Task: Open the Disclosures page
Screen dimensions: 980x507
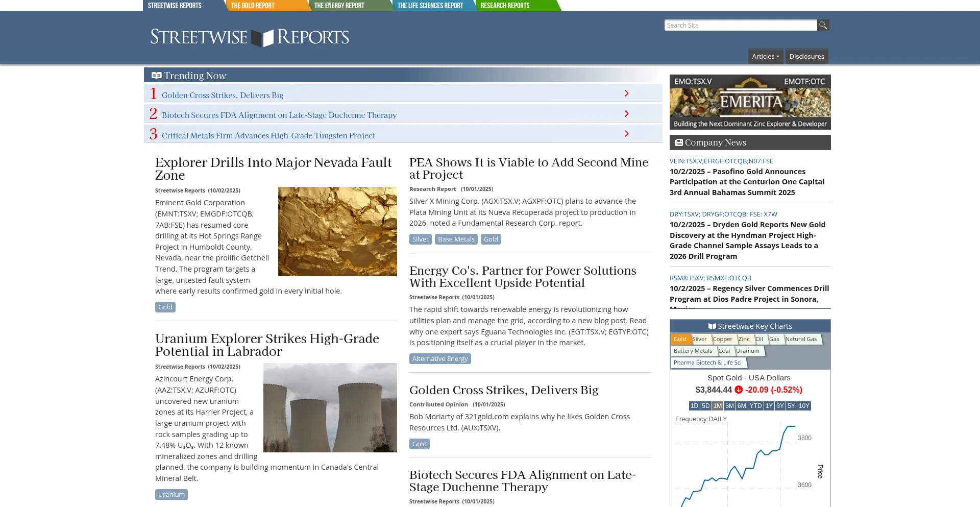Action: coord(806,56)
